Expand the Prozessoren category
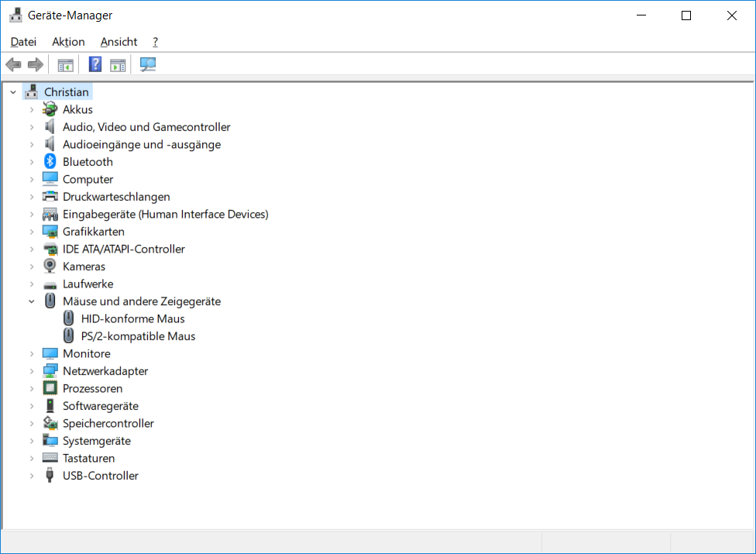756x554 pixels. (x=32, y=389)
